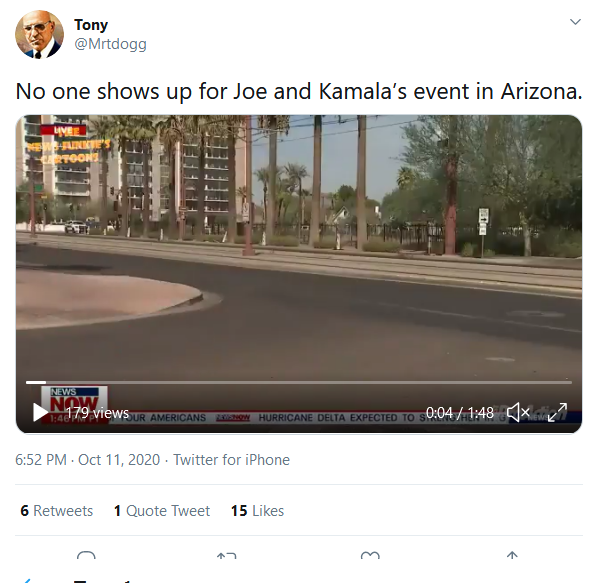View the 15 Likes list
Image resolution: width=598 pixels, height=583 pixels.
pyautogui.click(x=257, y=511)
